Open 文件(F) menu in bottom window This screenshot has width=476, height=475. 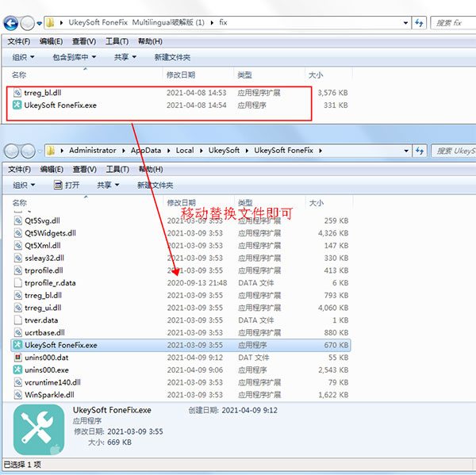click(19, 169)
